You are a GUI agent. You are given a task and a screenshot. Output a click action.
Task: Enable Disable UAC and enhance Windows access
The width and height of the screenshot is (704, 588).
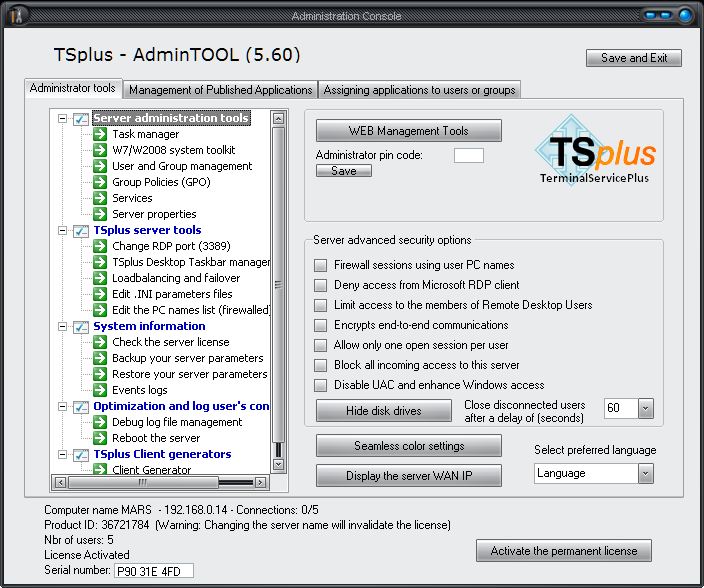(x=320, y=385)
